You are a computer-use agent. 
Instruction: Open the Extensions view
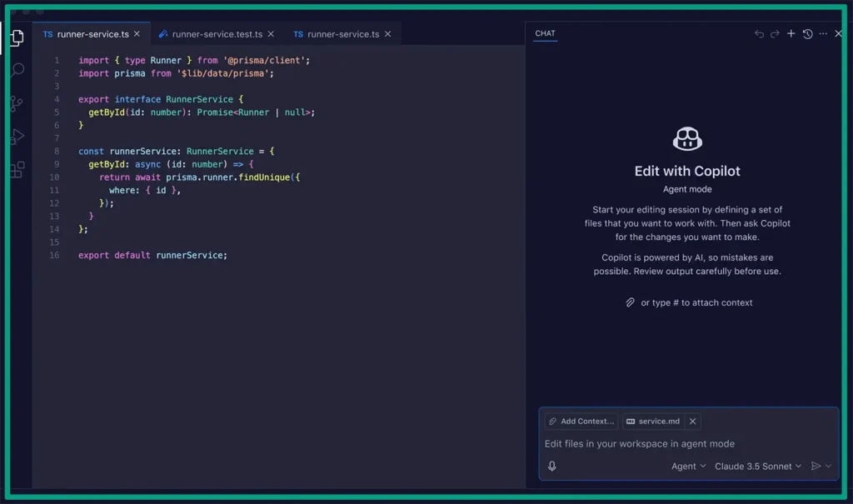pyautogui.click(x=17, y=168)
